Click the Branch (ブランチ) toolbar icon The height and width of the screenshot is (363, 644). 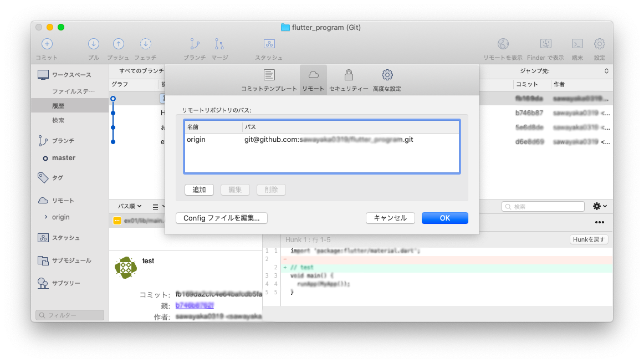[195, 44]
